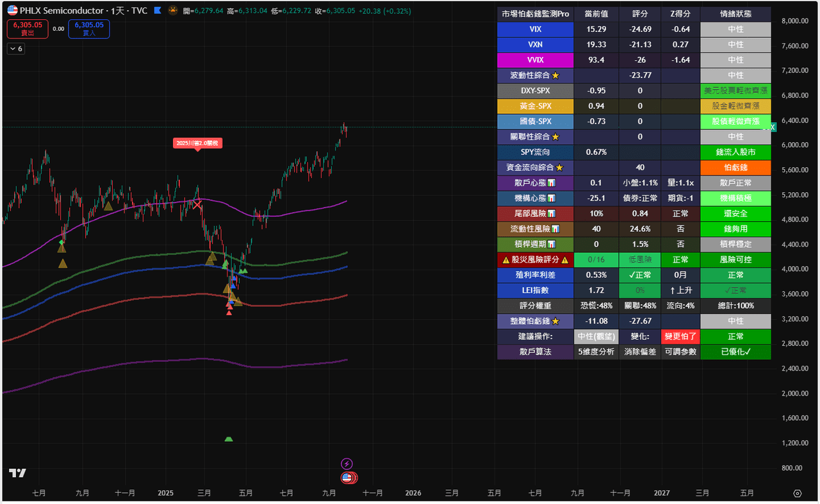Click the red 變更怕了 cell in table
This screenshot has height=504, width=820.
(x=680, y=336)
